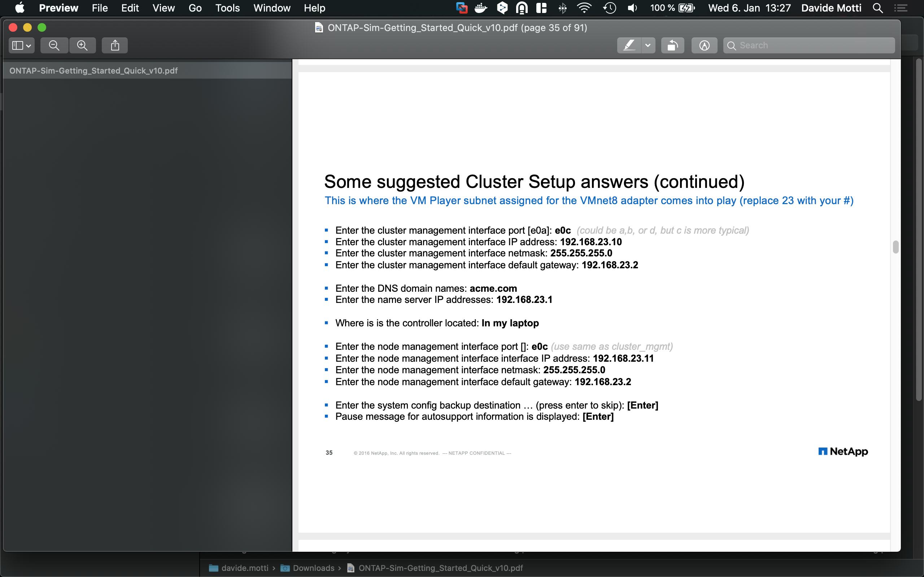The image size is (924, 577).
Task: Select ONTAP-Sim-Getting_Started_Quick_v10.pdf in sidebar
Action: [93, 71]
